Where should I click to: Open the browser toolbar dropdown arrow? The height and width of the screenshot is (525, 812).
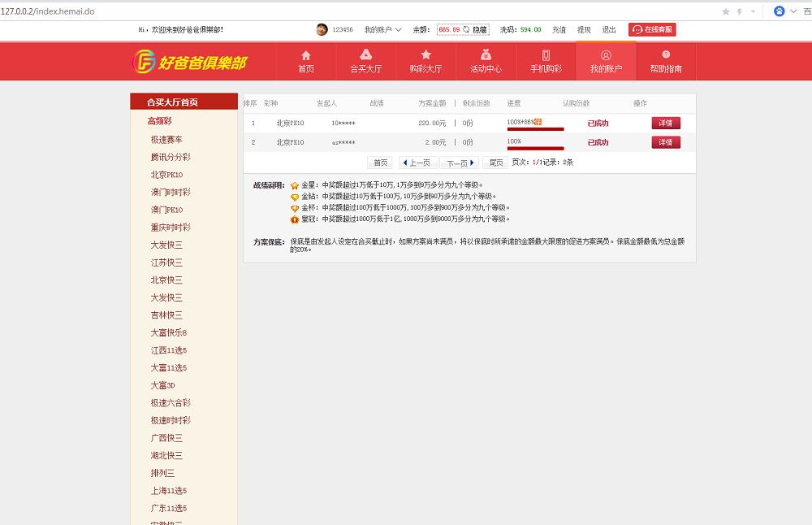(753, 11)
